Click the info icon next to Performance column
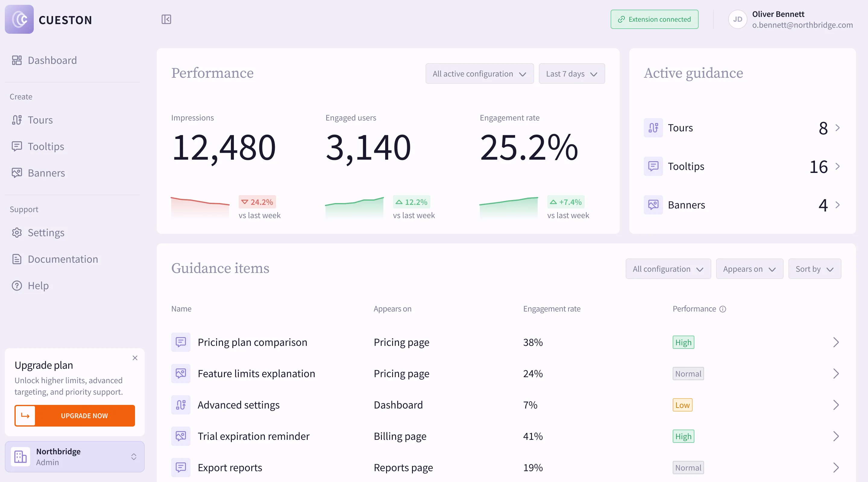Screen dimensions: 868x482 722,309
